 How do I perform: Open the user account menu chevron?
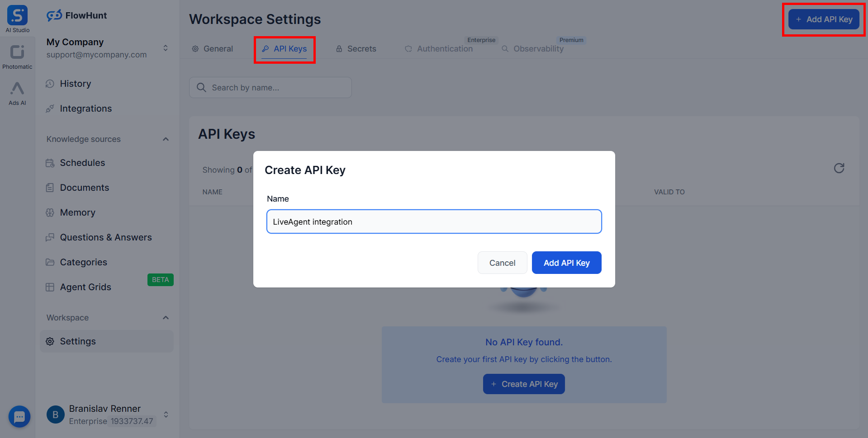click(x=166, y=414)
